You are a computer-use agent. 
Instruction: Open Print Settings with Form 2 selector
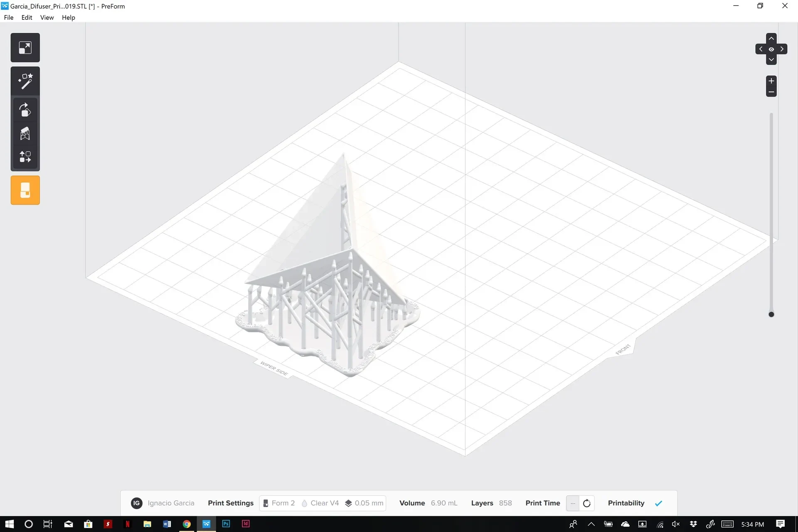pos(279,503)
